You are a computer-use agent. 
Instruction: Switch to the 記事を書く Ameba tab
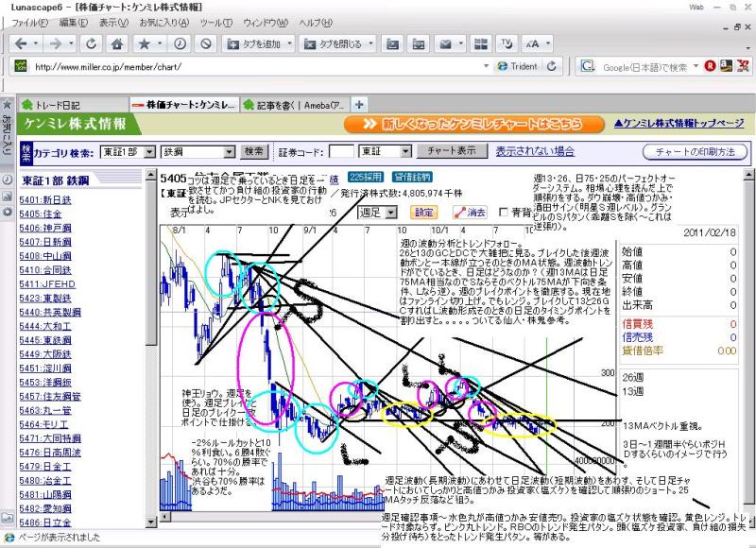pyautogui.click(x=295, y=105)
